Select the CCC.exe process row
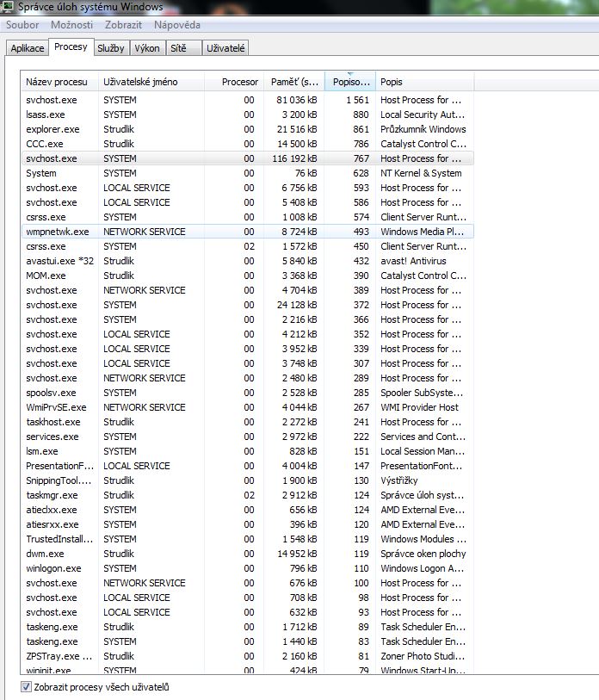This screenshot has height=700, width=599. 247,144
